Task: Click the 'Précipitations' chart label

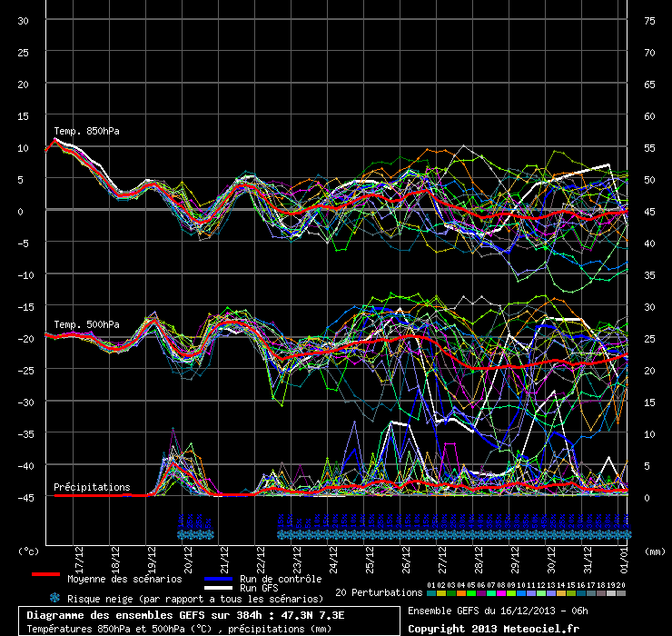Action: click(91, 487)
